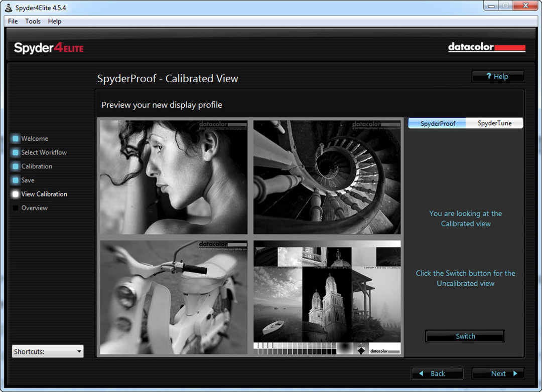Open the File menu

coord(13,21)
